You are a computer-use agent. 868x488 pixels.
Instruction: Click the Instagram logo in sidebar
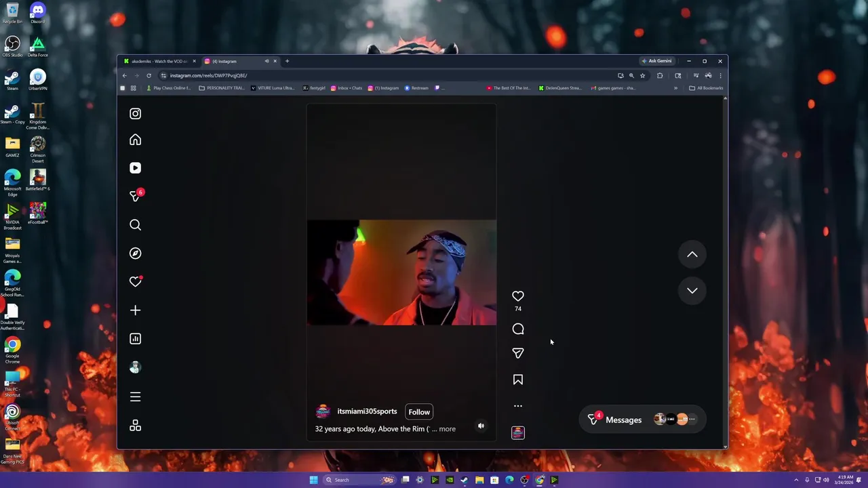[x=135, y=114]
